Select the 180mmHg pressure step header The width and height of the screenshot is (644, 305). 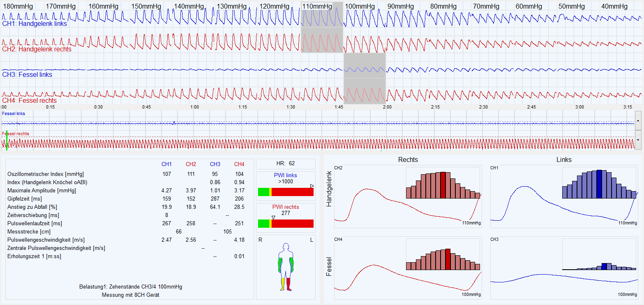coord(18,7)
